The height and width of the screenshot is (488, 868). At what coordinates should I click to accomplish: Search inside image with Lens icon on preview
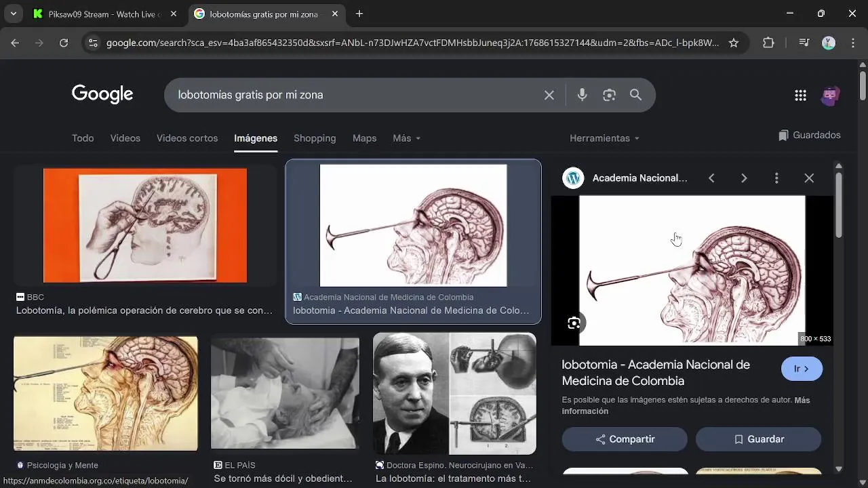(574, 323)
